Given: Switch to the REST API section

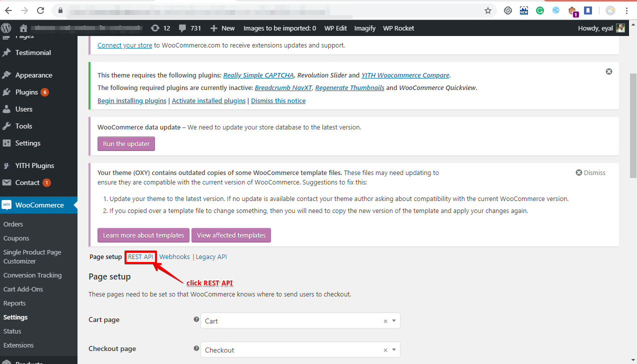Looking at the screenshot, I should [x=140, y=256].
